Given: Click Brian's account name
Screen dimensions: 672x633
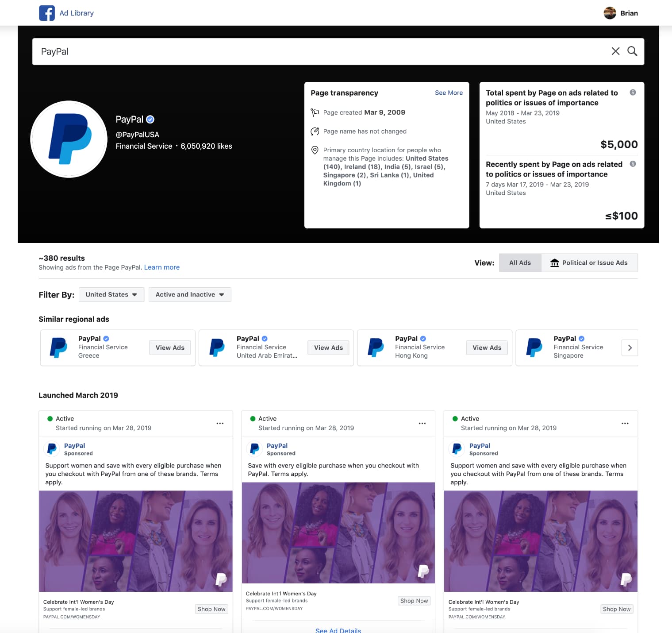Looking at the screenshot, I should [629, 13].
